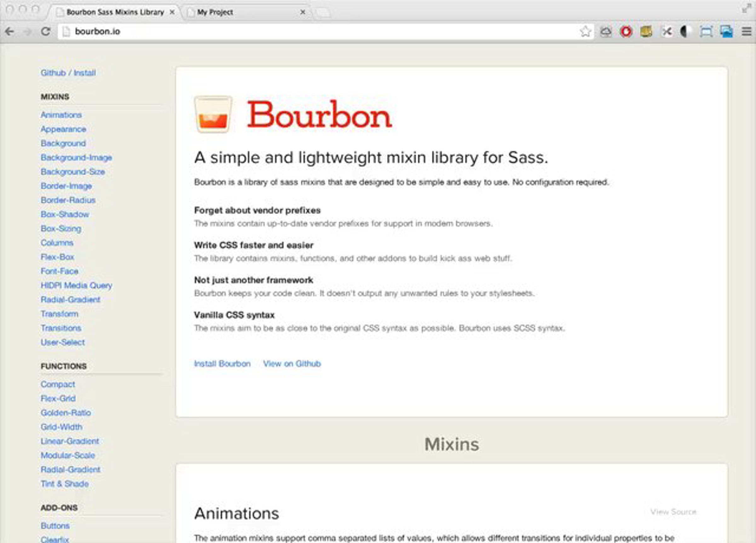Go to Animations in the sidebar
Image resolution: width=756 pixels, height=543 pixels.
pyautogui.click(x=61, y=115)
